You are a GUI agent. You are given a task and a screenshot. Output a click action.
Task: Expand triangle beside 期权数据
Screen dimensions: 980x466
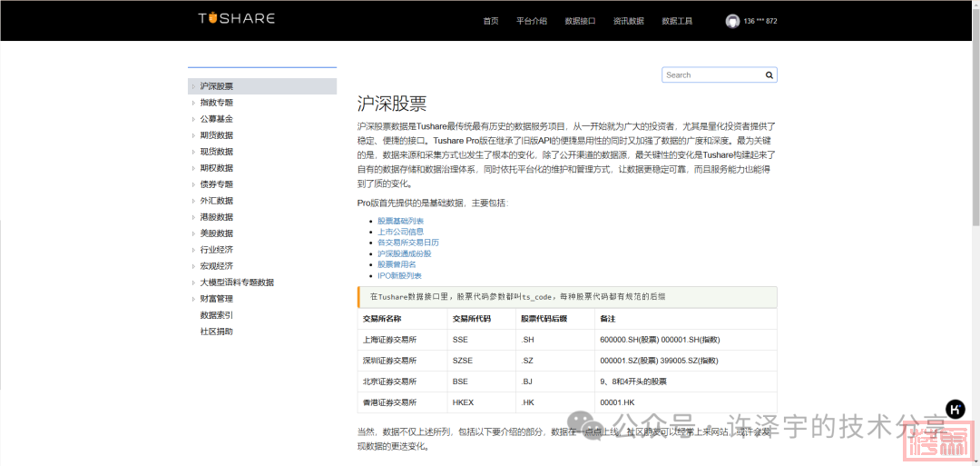coord(194,168)
